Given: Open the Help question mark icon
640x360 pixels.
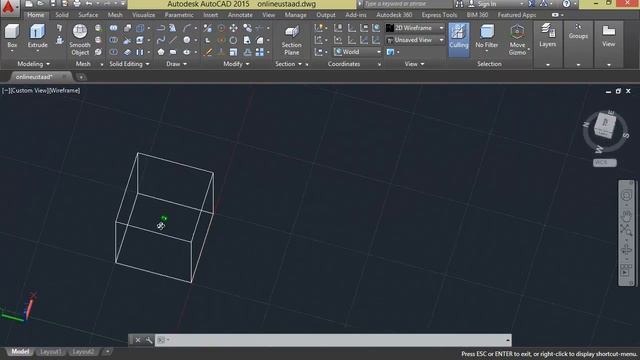Looking at the screenshot, I should point(566,4).
